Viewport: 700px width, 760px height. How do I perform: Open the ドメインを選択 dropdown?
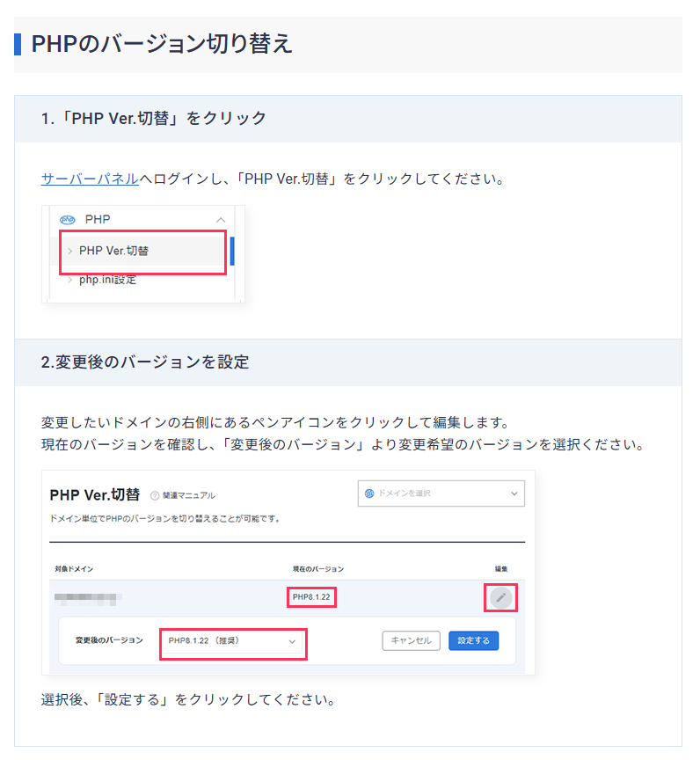point(441,493)
